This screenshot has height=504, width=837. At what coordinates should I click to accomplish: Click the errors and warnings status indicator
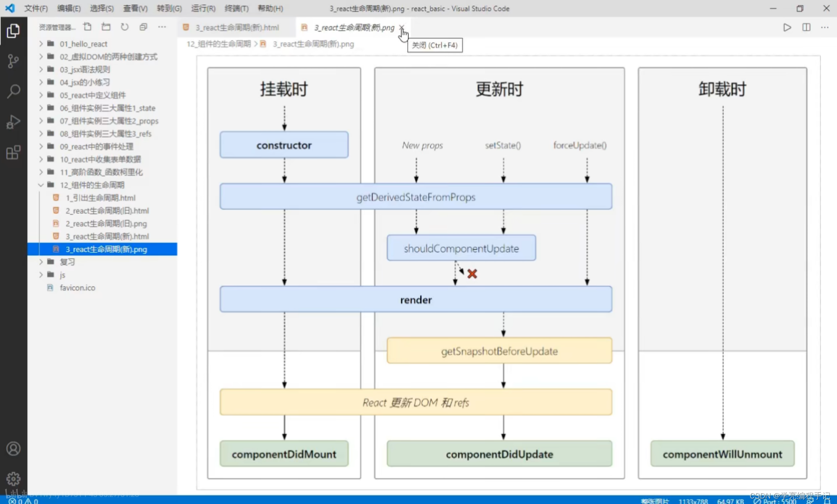coord(24,501)
